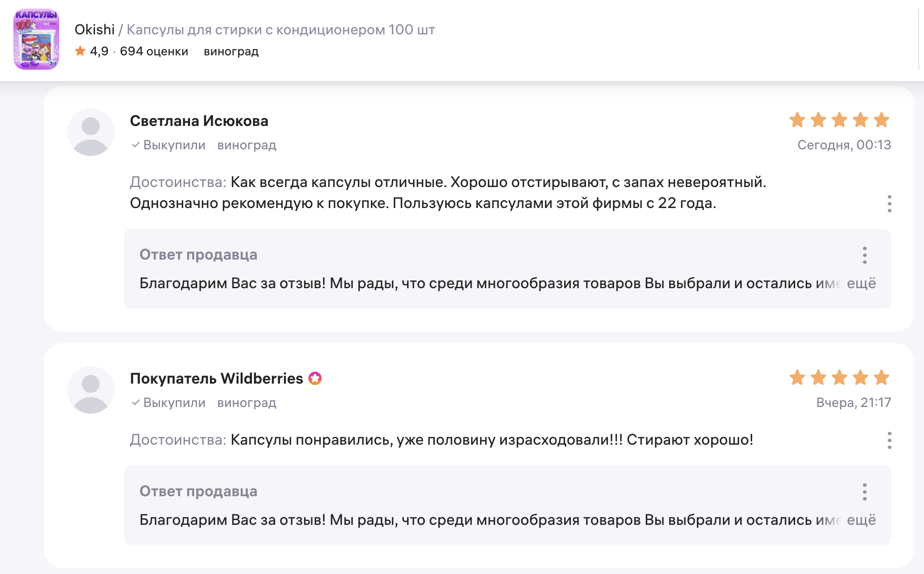The image size is (924, 574).
Task: Click Покупатель Wildberries avatar icon
Action: point(91,390)
